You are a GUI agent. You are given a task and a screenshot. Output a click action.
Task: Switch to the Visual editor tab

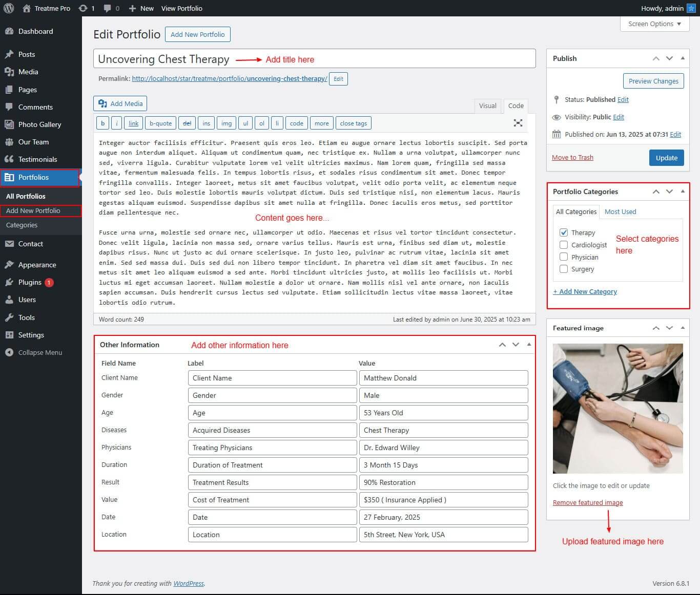tap(487, 105)
